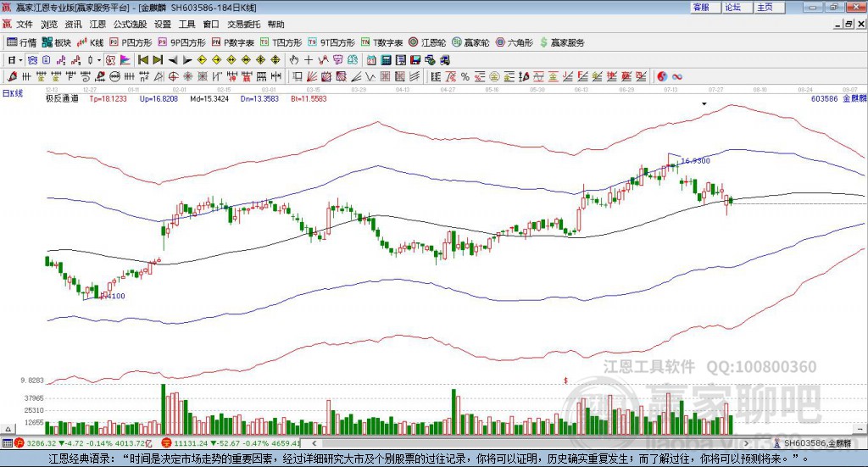Open the 帮助 menu
The image size is (868, 467).
pyautogui.click(x=275, y=25)
